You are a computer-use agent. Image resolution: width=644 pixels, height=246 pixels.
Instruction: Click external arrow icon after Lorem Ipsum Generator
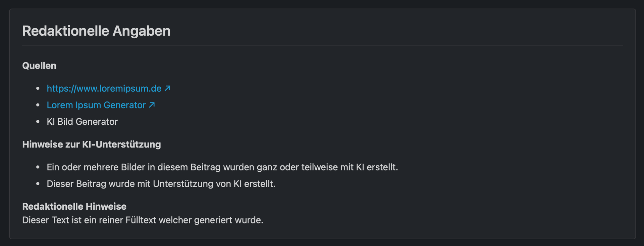152,105
